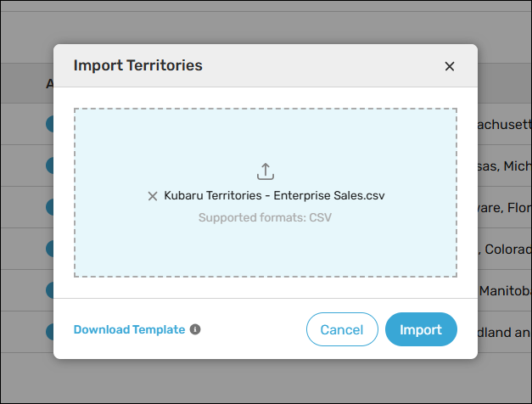Viewport: 532px width, 404px height.
Task: Click the upload arrow icon
Action: pos(266,171)
